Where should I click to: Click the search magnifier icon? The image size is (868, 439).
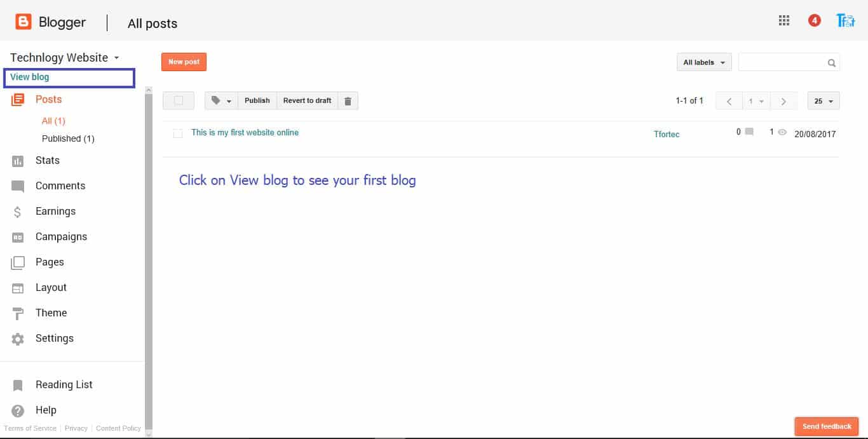831,63
